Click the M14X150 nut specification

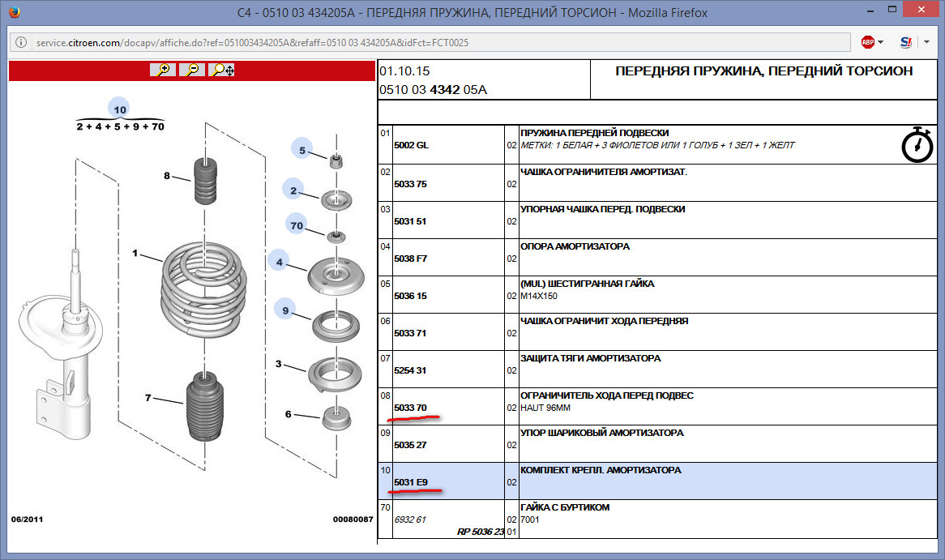(539, 296)
